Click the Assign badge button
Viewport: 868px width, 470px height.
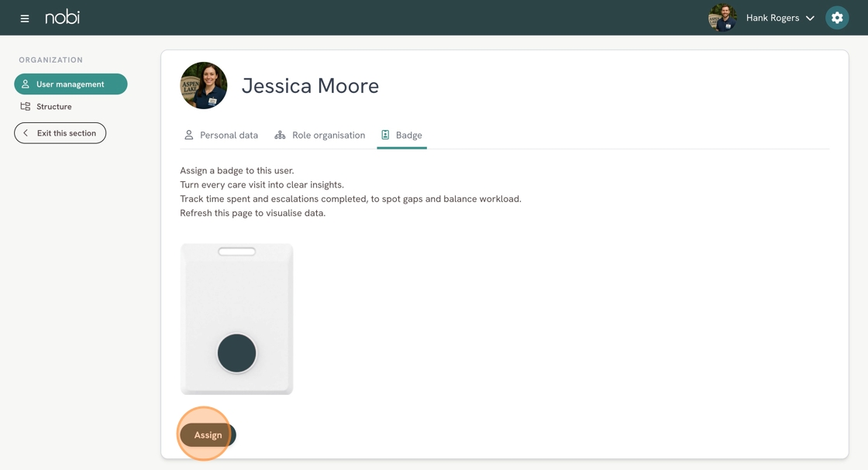(x=208, y=435)
